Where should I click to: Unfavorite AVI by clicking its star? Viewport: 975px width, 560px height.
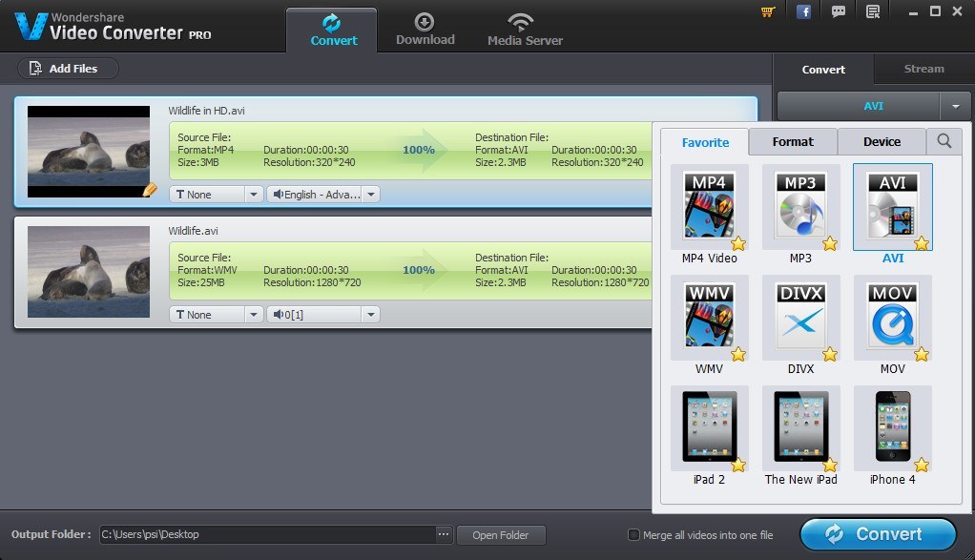(x=921, y=244)
